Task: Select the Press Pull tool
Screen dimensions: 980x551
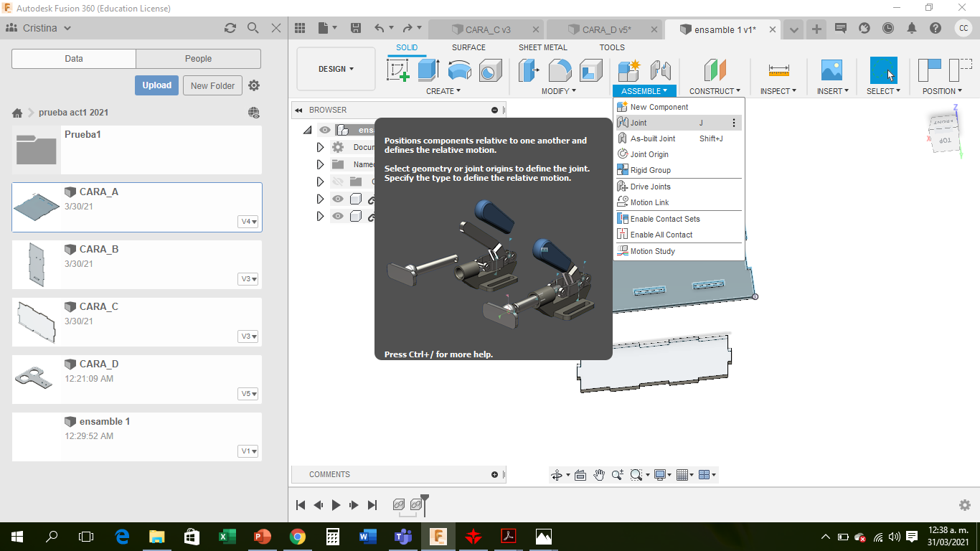Action: point(529,70)
